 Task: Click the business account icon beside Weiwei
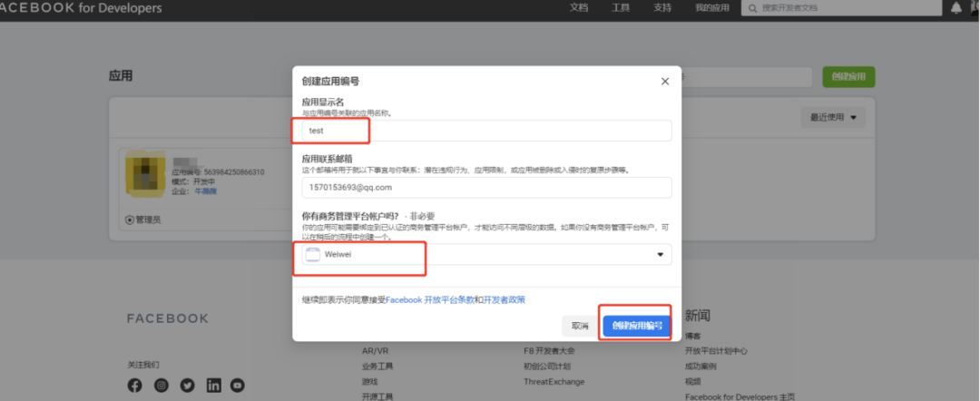tap(312, 254)
